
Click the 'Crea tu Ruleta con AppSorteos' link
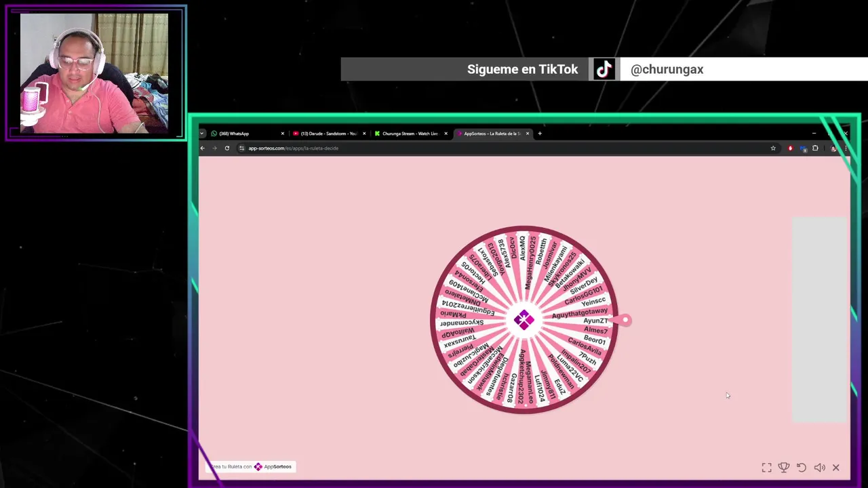point(251,466)
